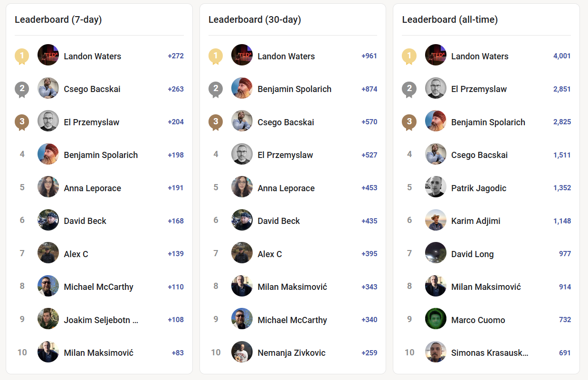Click Benjamin Spolarich name in 30-day leaderboard
588x380 pixels.
point(294,89)
